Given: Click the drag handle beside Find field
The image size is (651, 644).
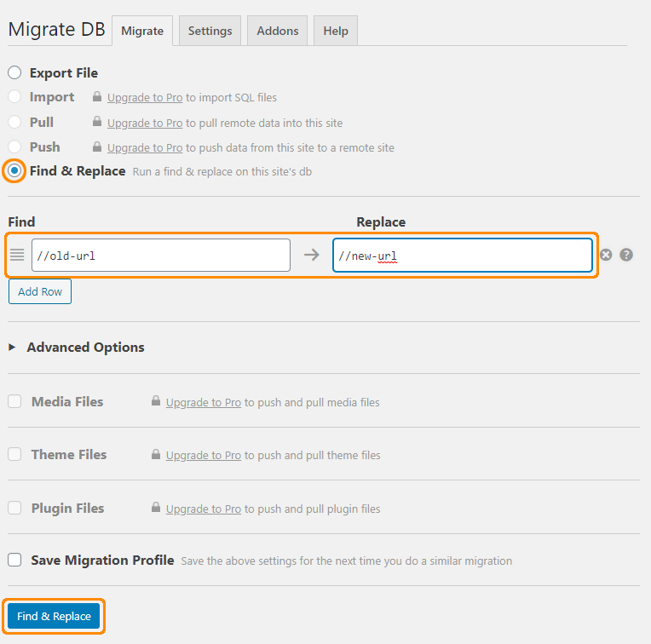Looking at the screenshot, I should pyautogui.click(x=17, y=255).
